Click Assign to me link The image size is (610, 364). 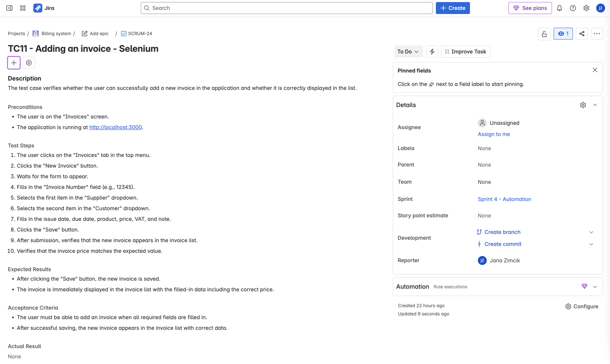click(493, 134)
